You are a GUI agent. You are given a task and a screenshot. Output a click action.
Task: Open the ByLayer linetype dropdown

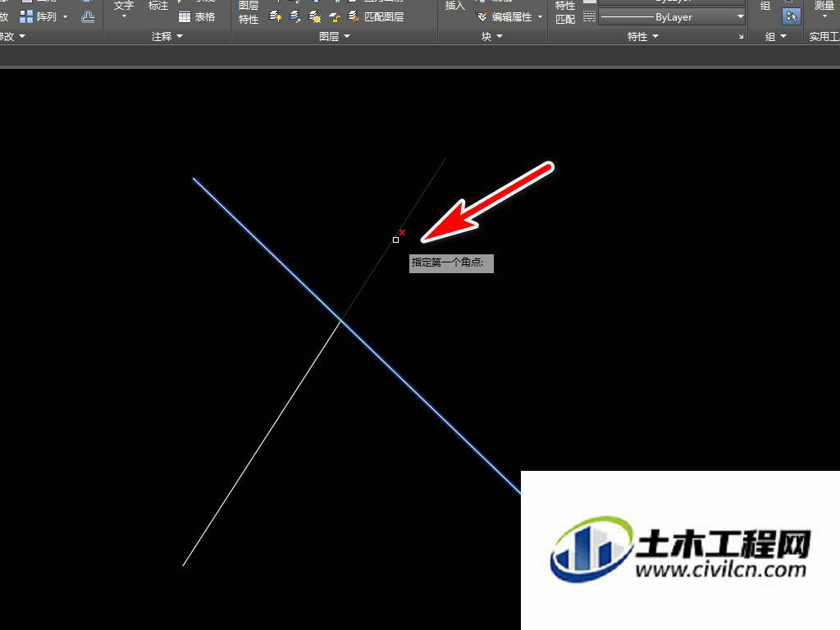740,17
